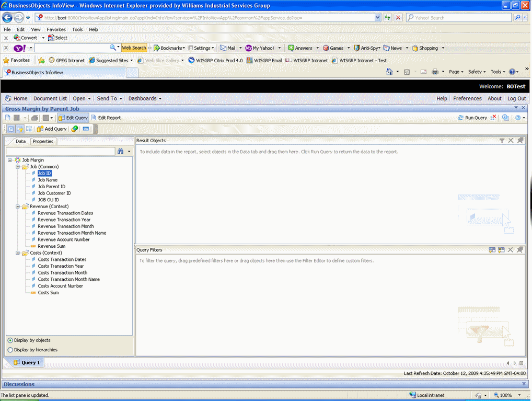The width and height of the screenshot is (532, 401).
Task: Click the combined queries icon
Action: click(x=75, y=129)
